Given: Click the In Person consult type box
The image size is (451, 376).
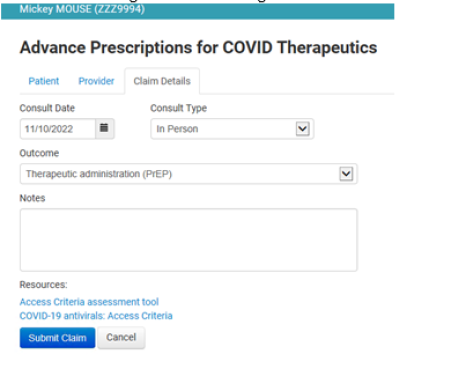Looking at the screenshot, I should pyautogui.click(x=232, y=129).
